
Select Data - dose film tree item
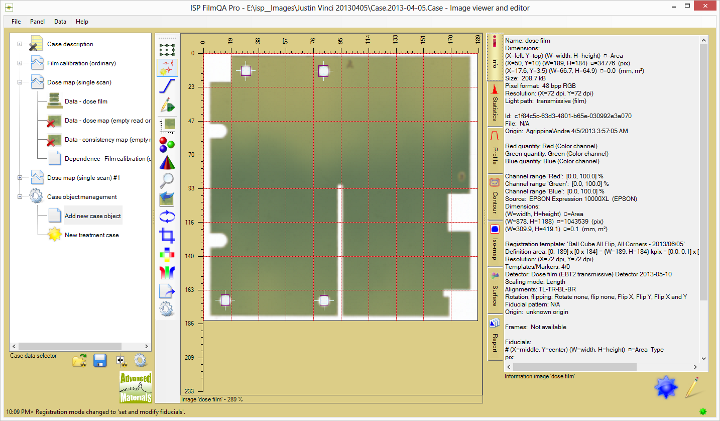pos(86,101)
